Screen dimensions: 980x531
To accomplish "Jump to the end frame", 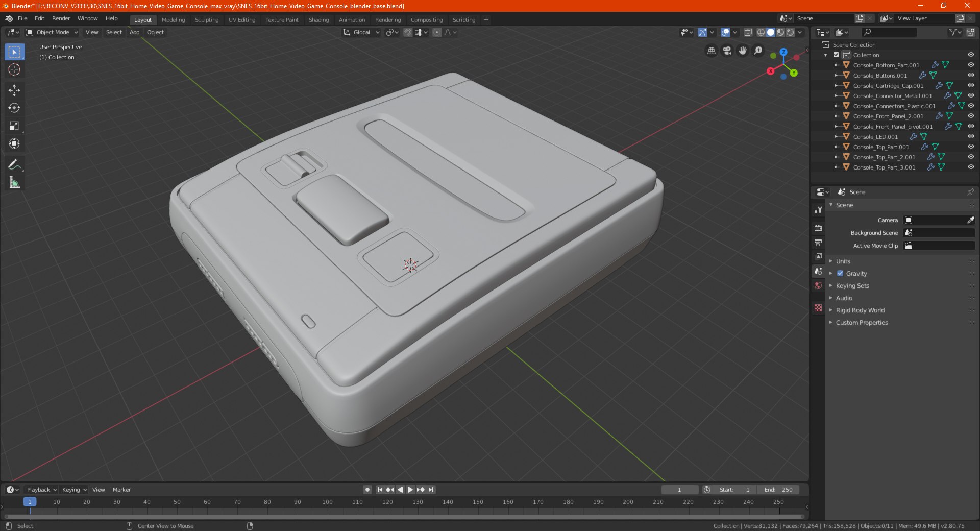I will (x=431, y=490).
